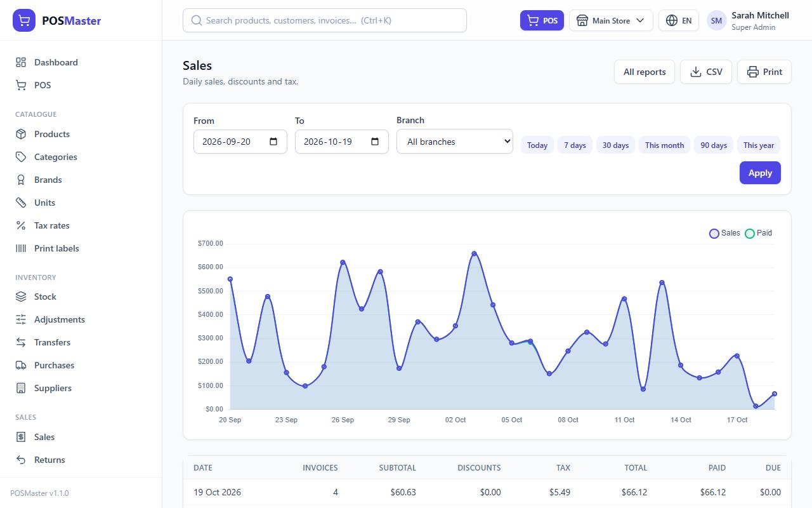Click the Print button

point(764,72)
